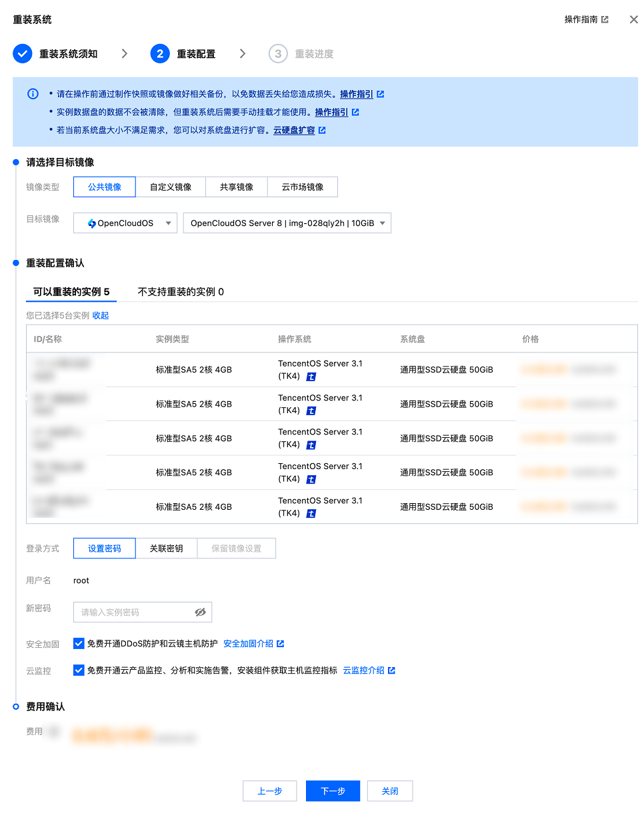The image size is (644, 817).
Task: Click TencentOS icon in third instance row
Action: tap(311, 444)
